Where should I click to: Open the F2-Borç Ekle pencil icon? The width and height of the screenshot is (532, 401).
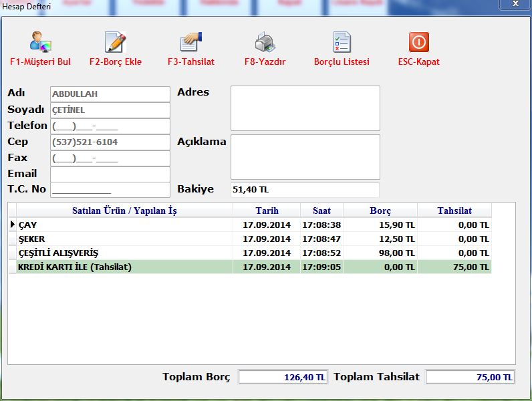(x=116, y=41)
